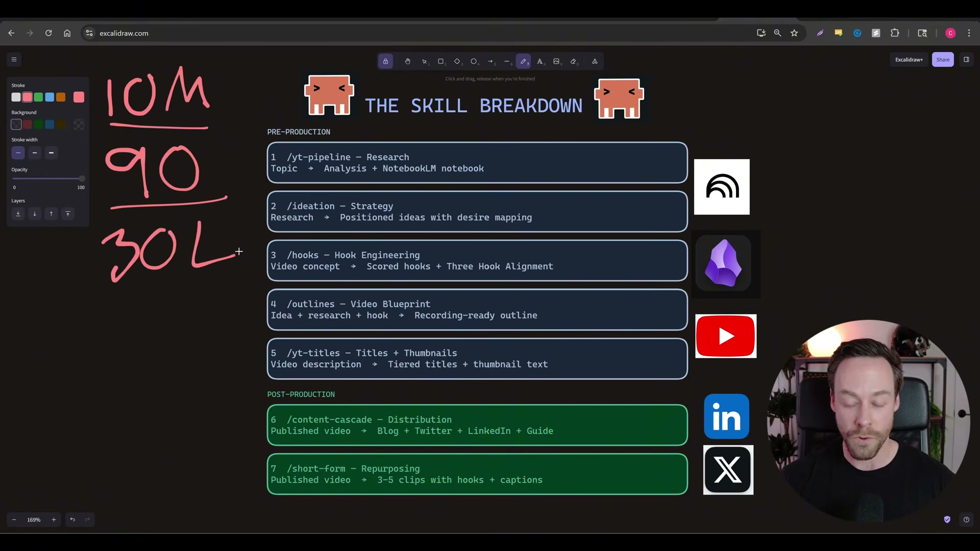
Task: Choose the dark red background swatch
Action: [28, 124]
